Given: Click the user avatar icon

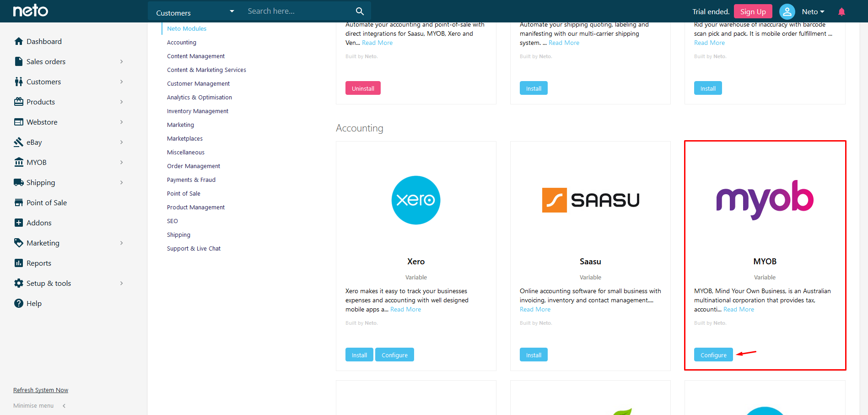Looking at the screenshot, I should coord(787,11).
